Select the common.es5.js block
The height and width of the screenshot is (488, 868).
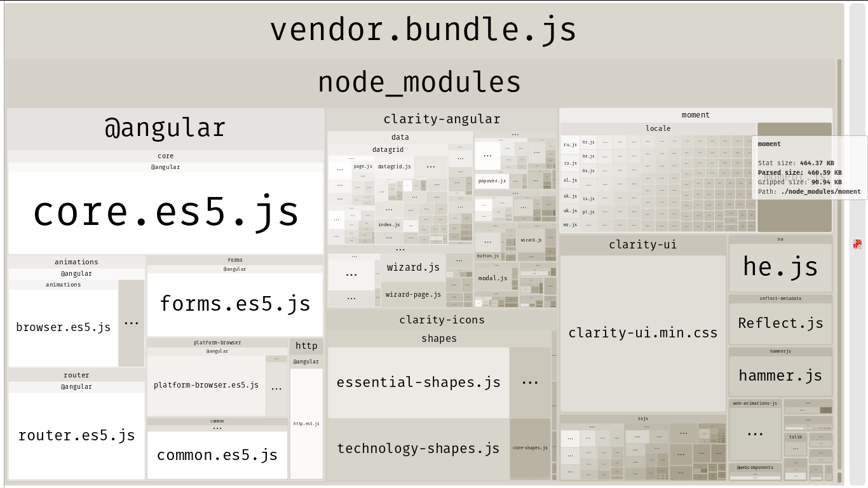pos(217,455)
